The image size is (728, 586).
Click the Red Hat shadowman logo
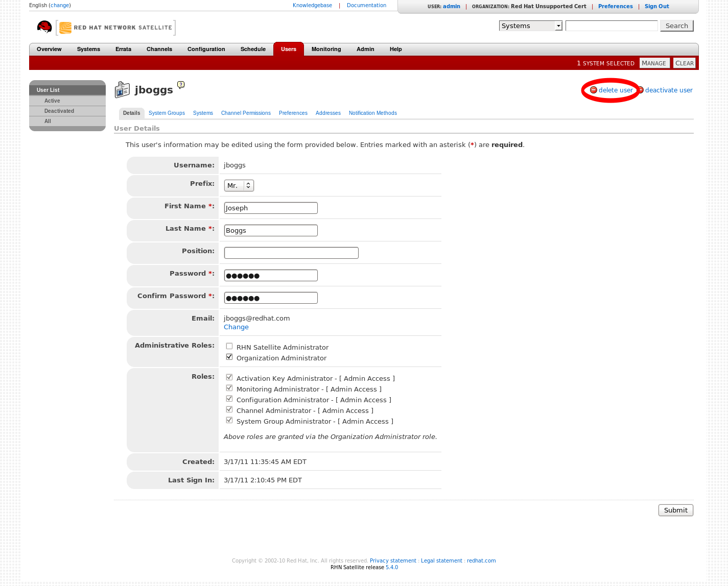pos(44,27)
